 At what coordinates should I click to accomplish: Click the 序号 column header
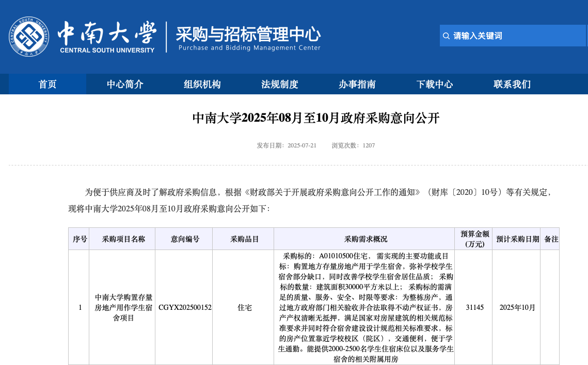(x=80, y=239)
